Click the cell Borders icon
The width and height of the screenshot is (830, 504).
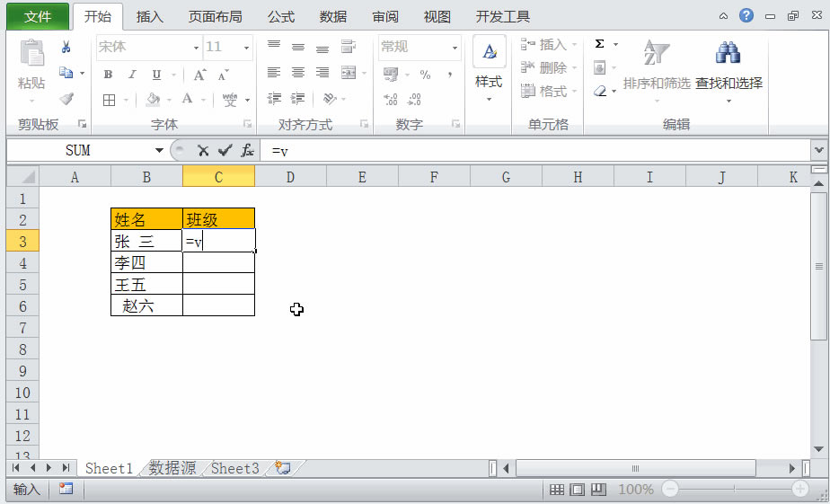(109, 100)
